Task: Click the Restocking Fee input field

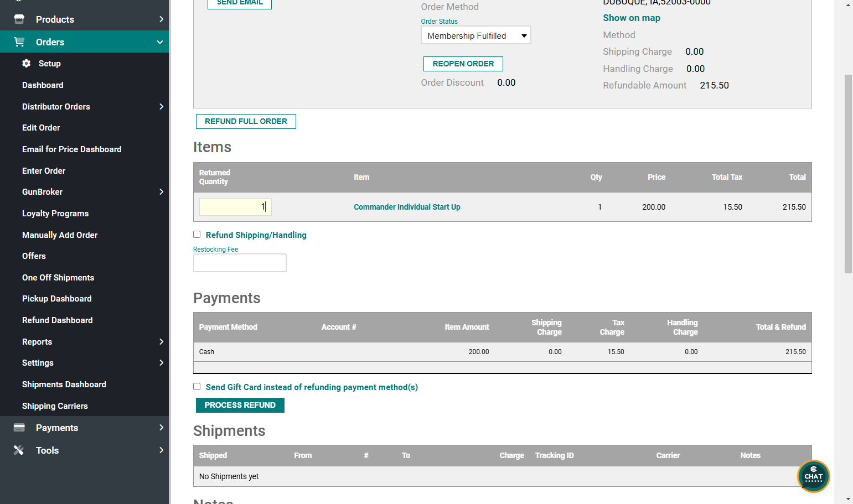Action: click(240, 263)
